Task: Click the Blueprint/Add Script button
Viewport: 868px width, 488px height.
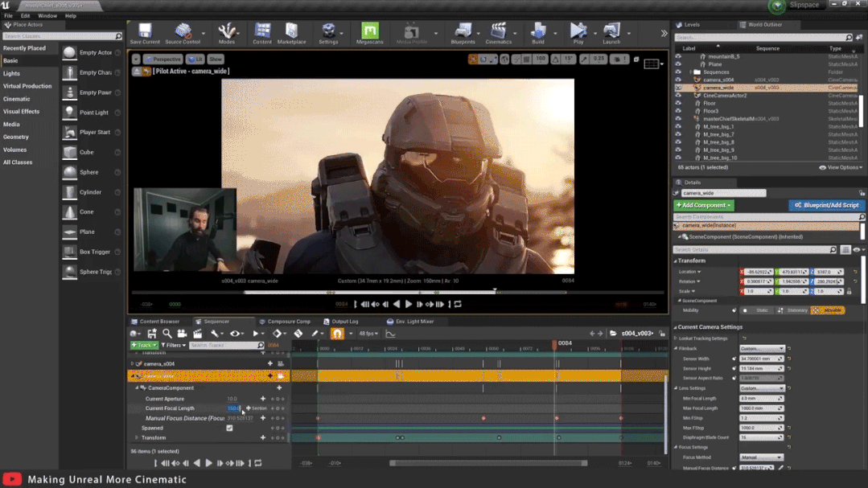Action: (x=826, y=205)
